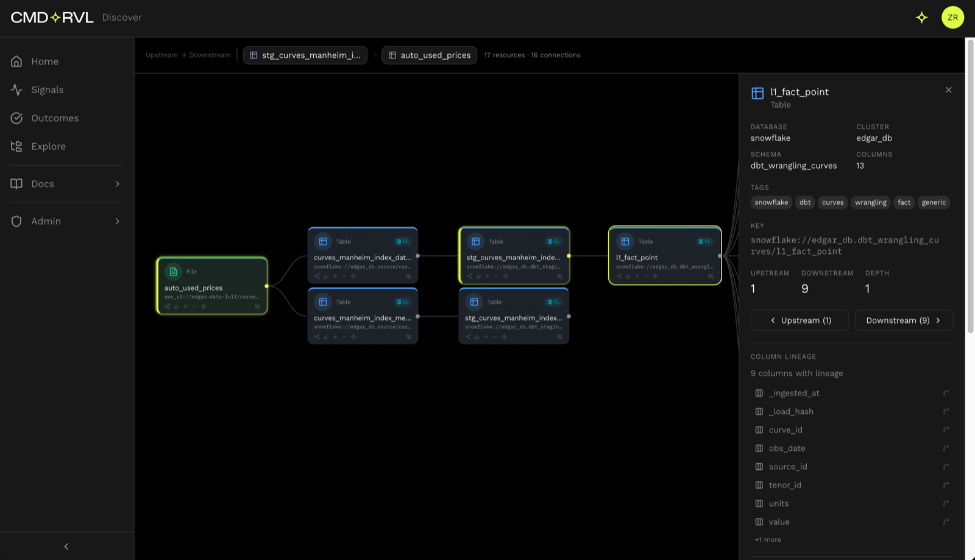Toggle visibility eye on curves_manheim_index_me... node
Viewport: 975px width, 560px height.
(x=409, y=336)
